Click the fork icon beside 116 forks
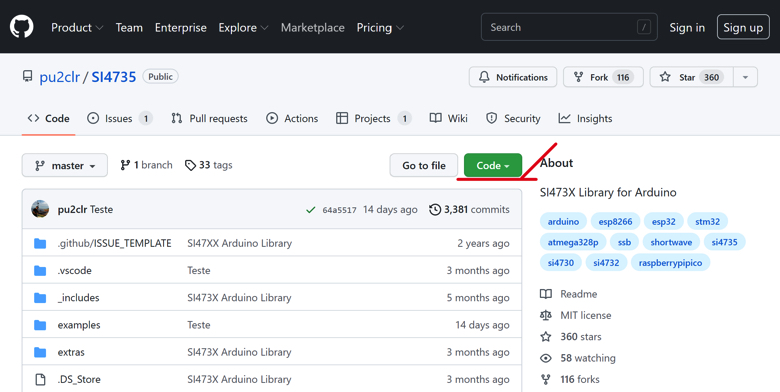The image size is (780, 392). (x=546, y=380)
